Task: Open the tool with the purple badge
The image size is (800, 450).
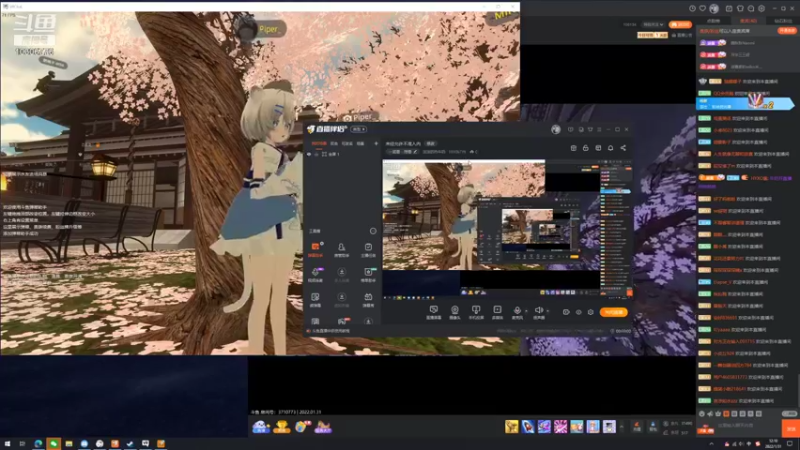Action: pos(315,274)
